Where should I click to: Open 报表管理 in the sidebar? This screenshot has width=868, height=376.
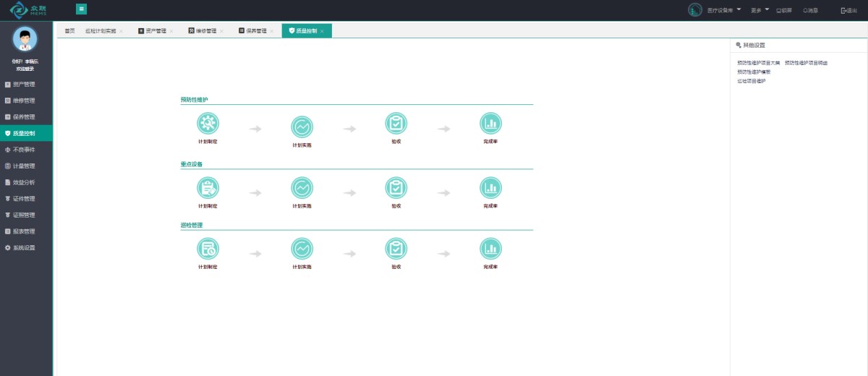(26, 231)
